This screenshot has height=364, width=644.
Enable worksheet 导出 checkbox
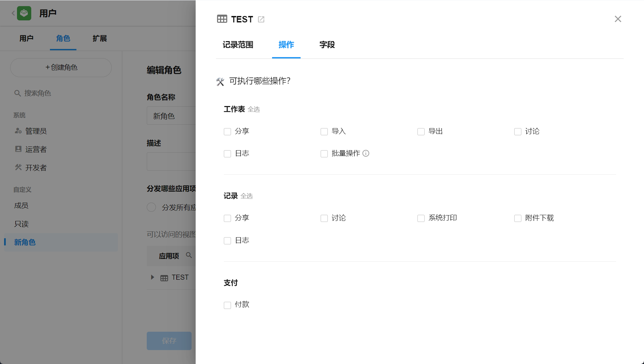(421, 132)
